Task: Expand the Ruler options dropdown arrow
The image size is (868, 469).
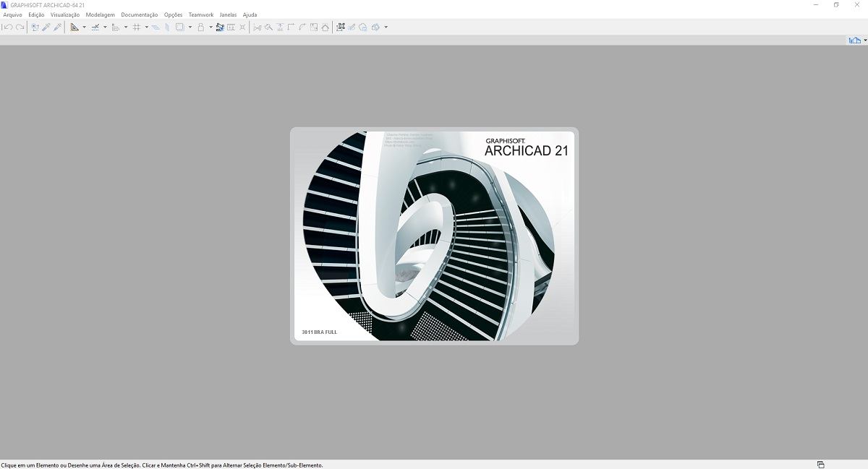Action: 126,27
